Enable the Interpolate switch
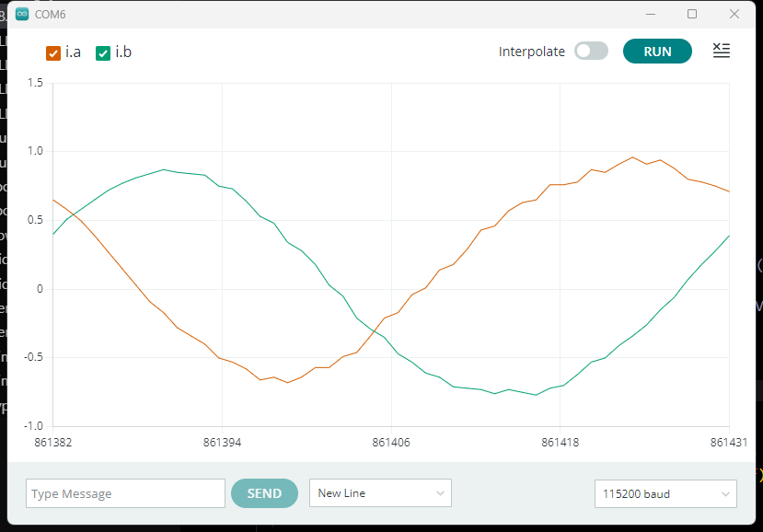The height and width of the screenshot is (532, 763). [591, 52]
